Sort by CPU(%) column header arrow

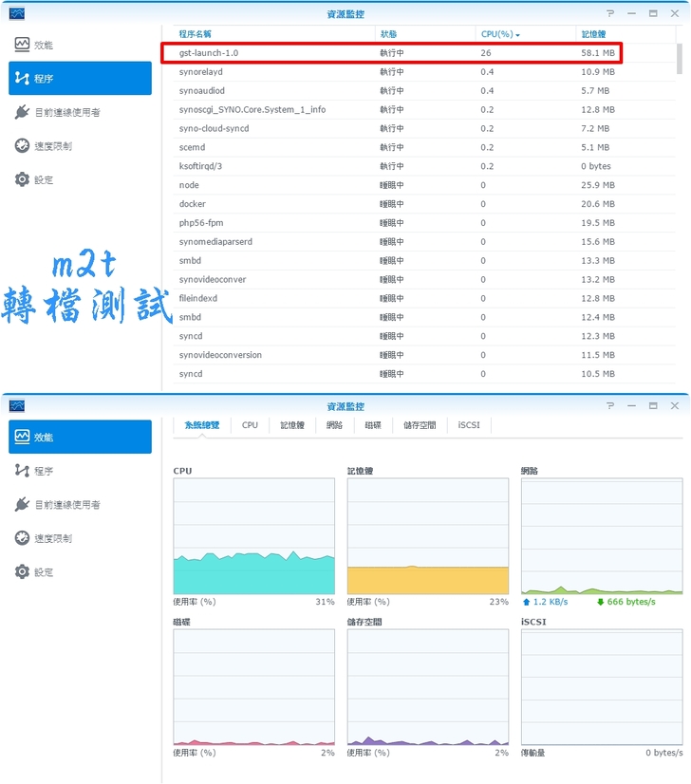[x=517, y=34]
